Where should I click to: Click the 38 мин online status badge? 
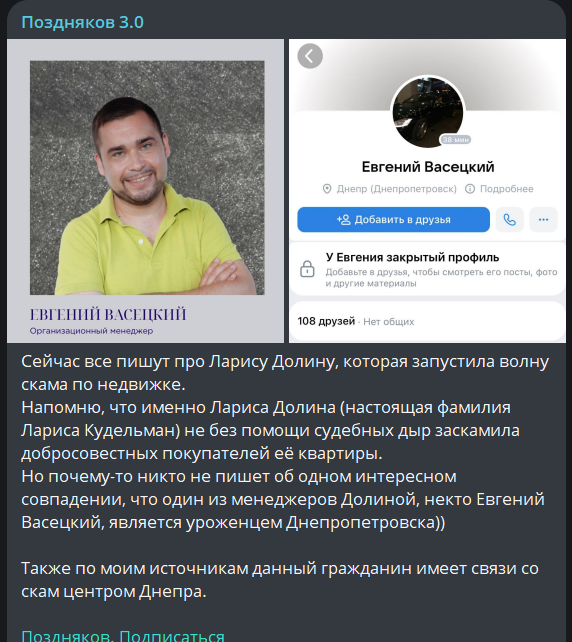pos(455,140)
